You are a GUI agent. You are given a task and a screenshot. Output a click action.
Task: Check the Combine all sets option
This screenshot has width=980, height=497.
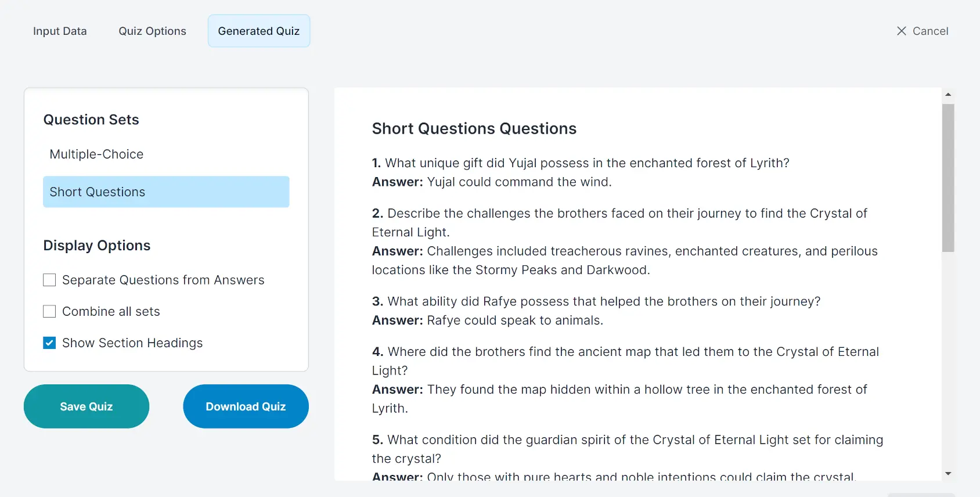click(49, 311)
